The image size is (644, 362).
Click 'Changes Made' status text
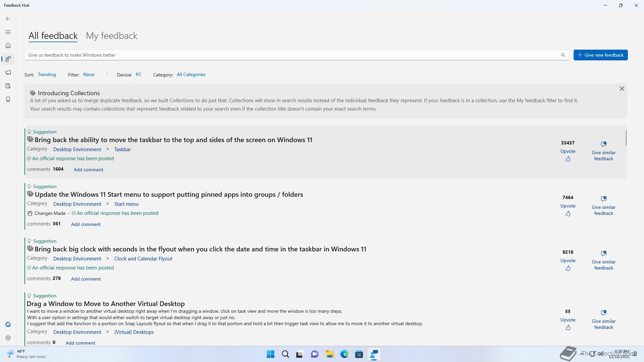[50, 213]
